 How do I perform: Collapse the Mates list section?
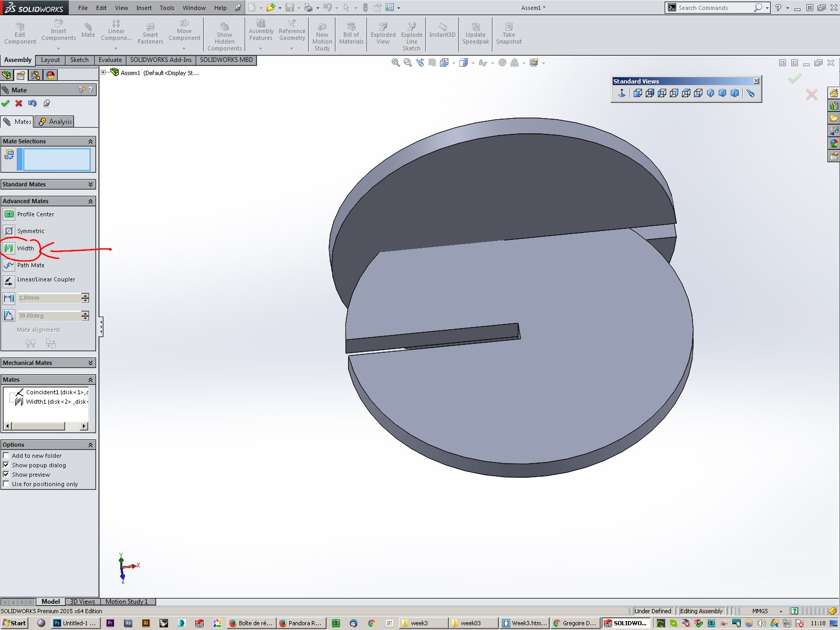pyautogui.click(x=90, y=380)
